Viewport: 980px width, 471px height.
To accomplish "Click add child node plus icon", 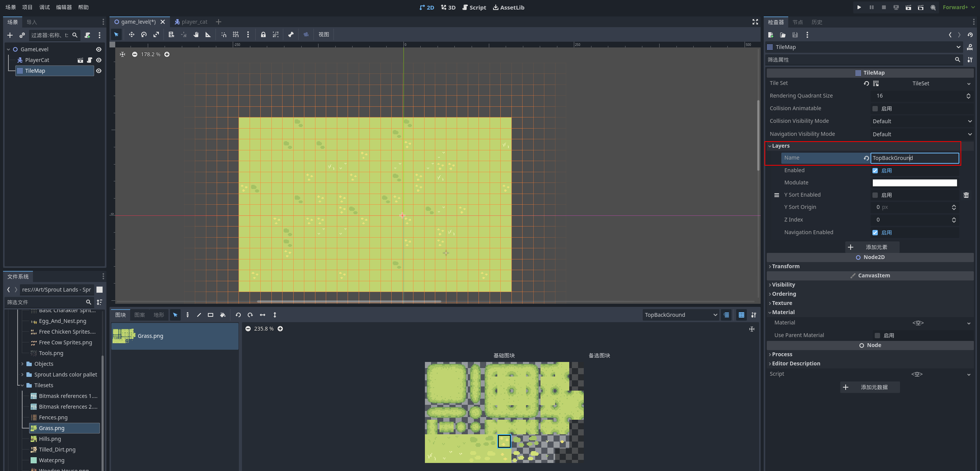I will pyautogui.click(x=10, y=35).
